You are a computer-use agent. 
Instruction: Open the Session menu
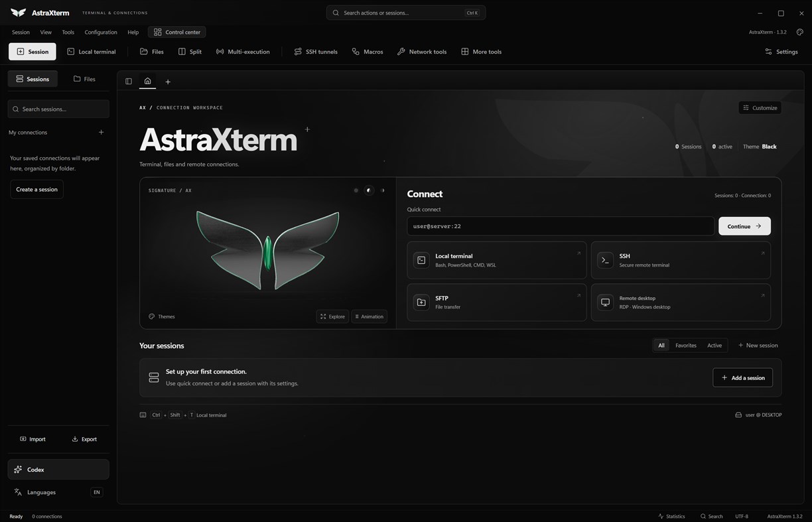(x=21, y=32)
